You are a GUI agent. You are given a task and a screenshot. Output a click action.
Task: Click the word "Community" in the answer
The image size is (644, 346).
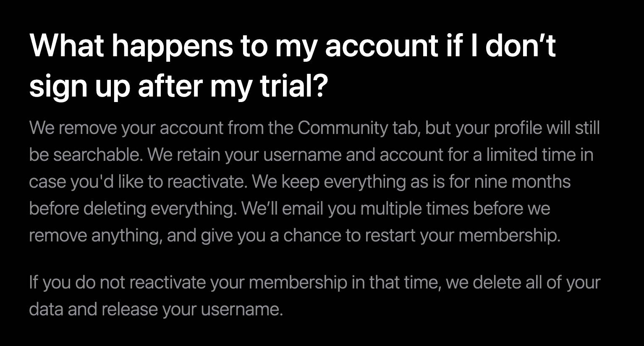click(x=343, y=128)
